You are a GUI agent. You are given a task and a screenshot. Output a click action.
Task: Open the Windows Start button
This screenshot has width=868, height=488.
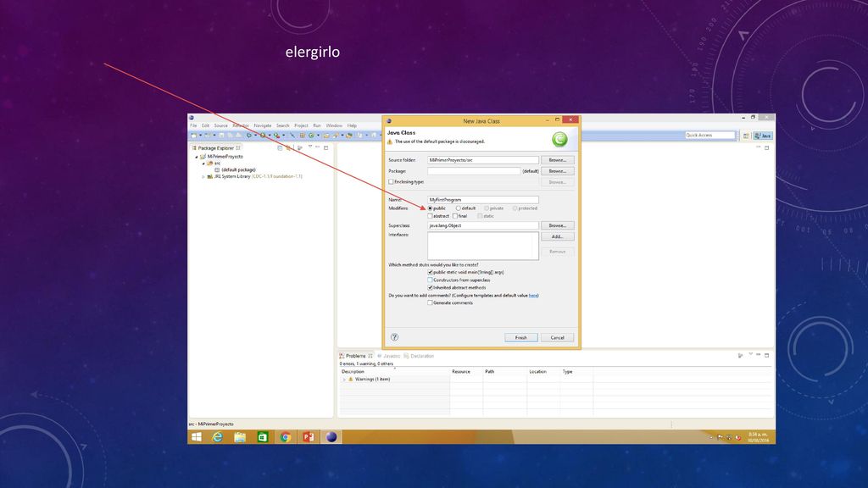click(x=197, y=437)
